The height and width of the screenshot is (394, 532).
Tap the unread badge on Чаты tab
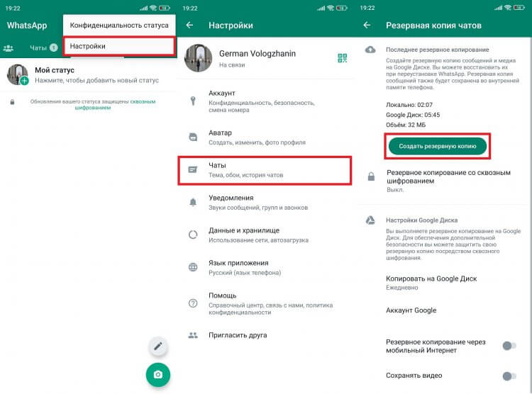54,47
